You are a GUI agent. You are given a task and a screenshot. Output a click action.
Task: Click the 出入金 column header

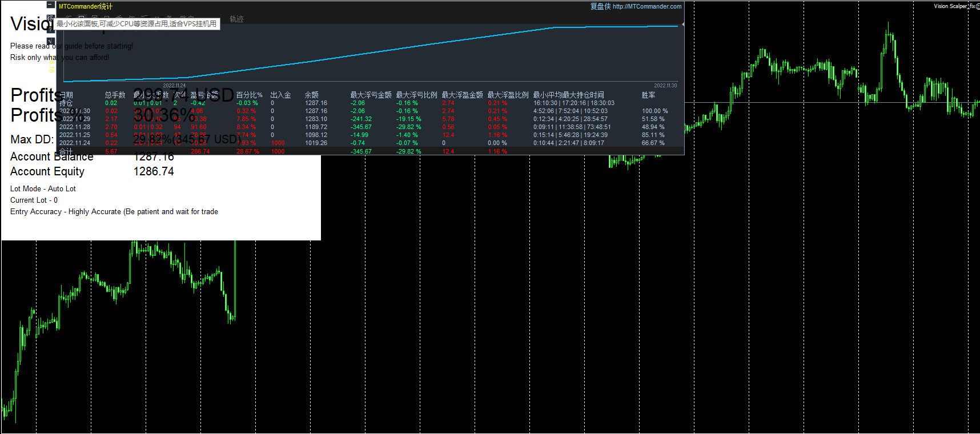pos(281,95)
